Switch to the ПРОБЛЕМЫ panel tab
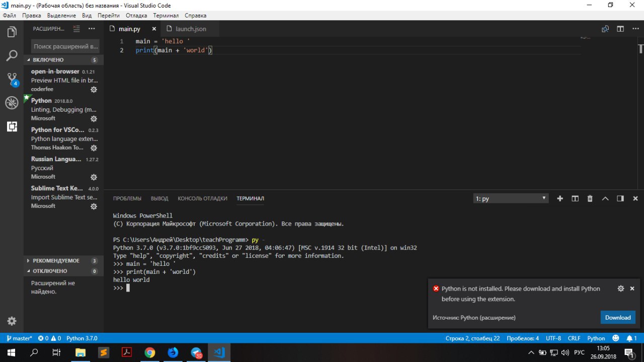The image size is (644, 362). click(x=127, y=198)
